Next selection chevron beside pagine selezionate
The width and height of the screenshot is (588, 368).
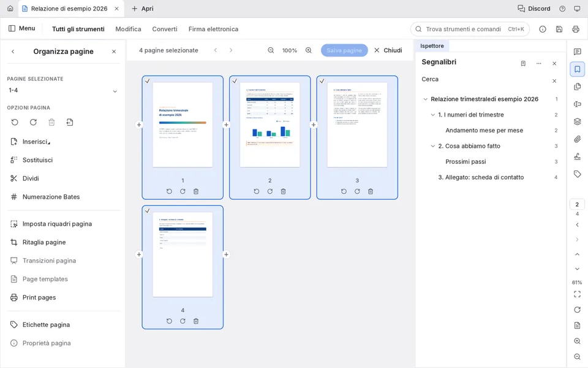coord(231,50)
